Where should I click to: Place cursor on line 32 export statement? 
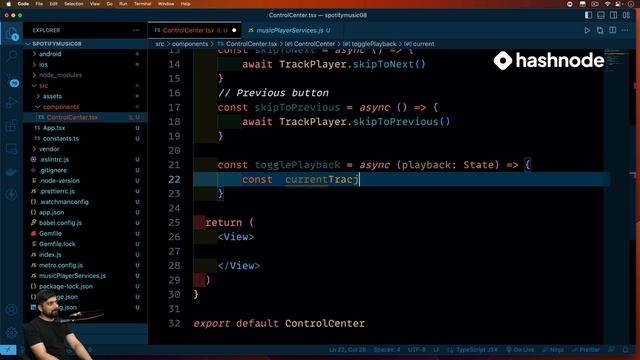point(279,323)
